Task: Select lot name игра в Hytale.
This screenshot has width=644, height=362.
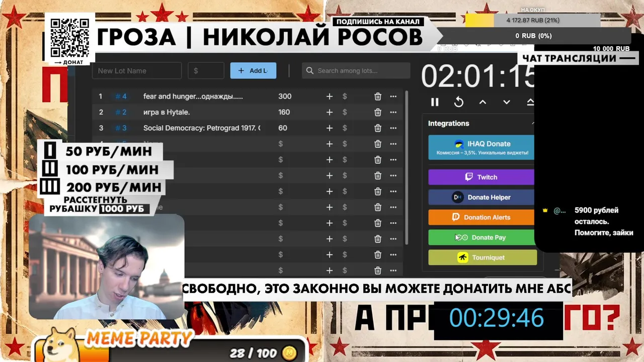Action: click(x=167, y=112)
